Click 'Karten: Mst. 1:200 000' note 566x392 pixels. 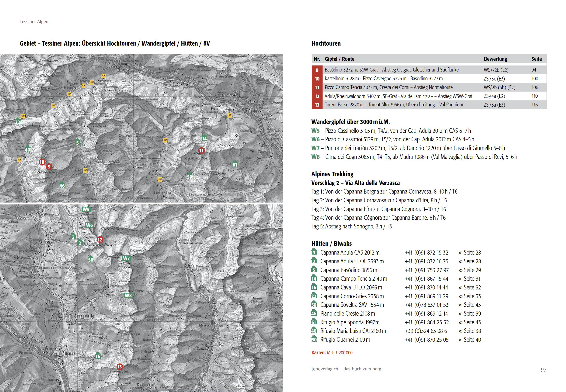tap(332, 353)
